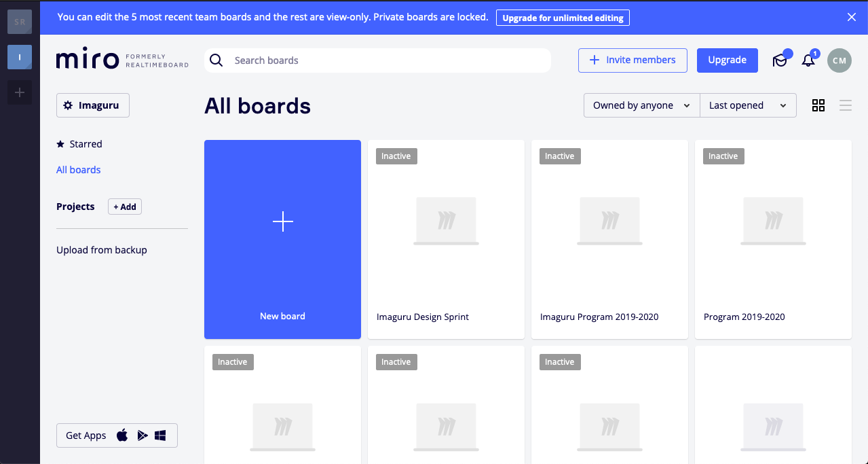Click Inactive badge on Imaguru Program 2019-2020
The image size is (868, 464).
pyautogui.click(x=560, y=156)
